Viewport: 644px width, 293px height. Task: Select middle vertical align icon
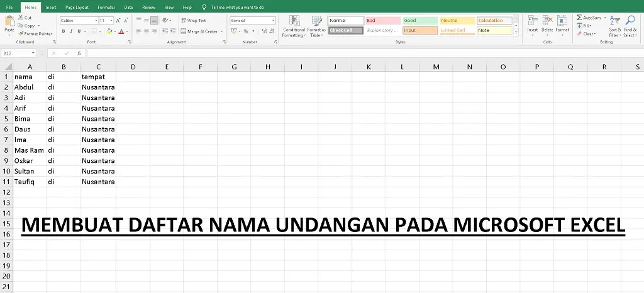[146, 20]
